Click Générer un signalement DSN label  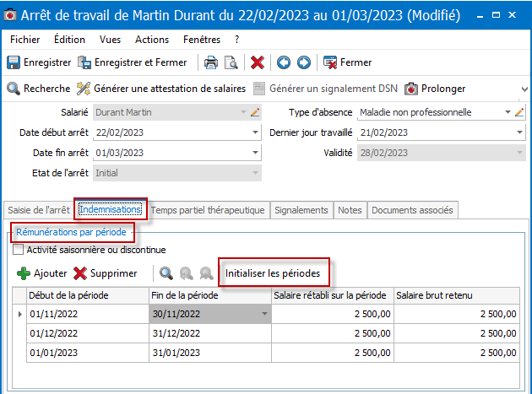(x=334, y=89)
